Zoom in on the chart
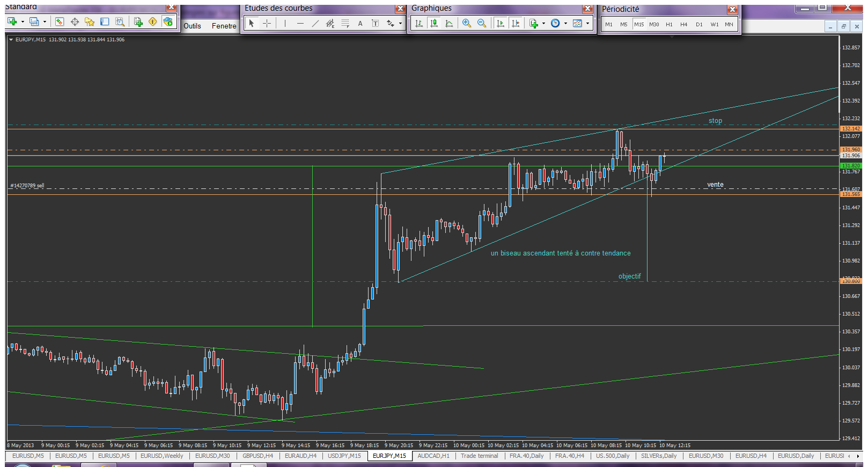 pyautogui.click(x=467, y=23)
